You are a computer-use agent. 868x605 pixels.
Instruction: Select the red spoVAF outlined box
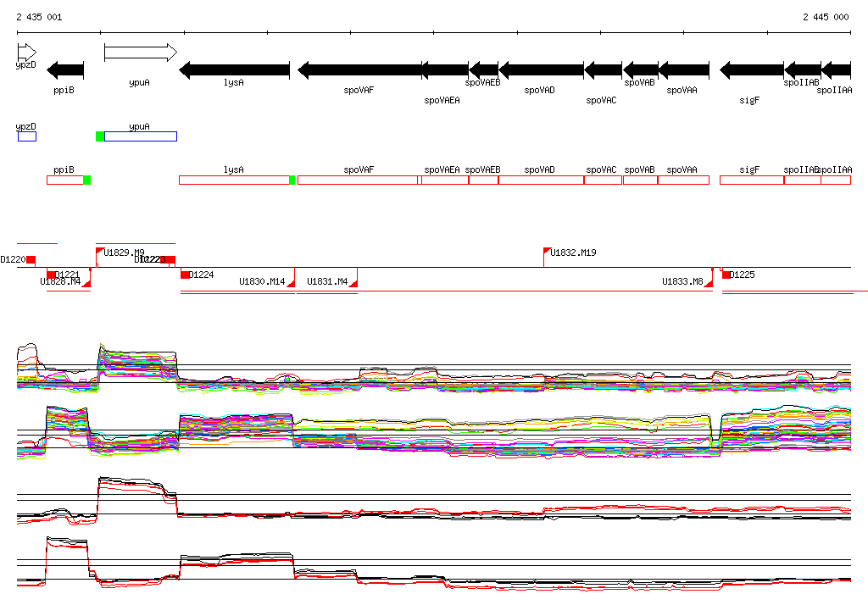point(359,180)
